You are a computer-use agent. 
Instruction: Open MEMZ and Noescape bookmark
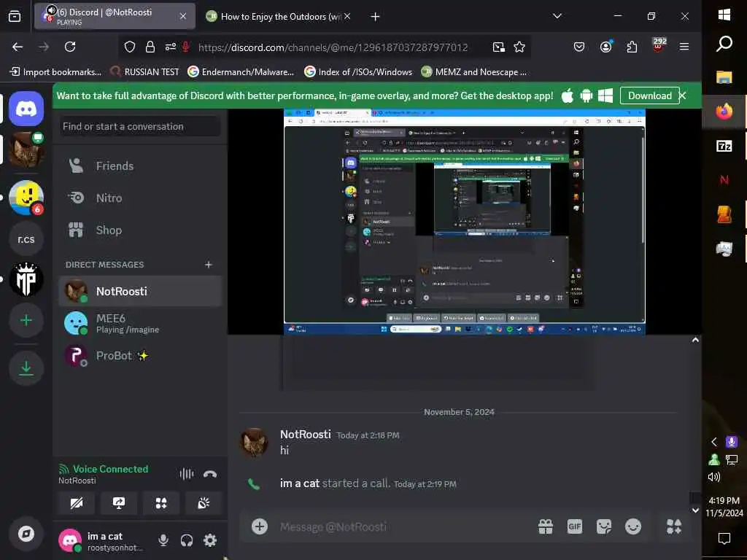tap(474, 72)
